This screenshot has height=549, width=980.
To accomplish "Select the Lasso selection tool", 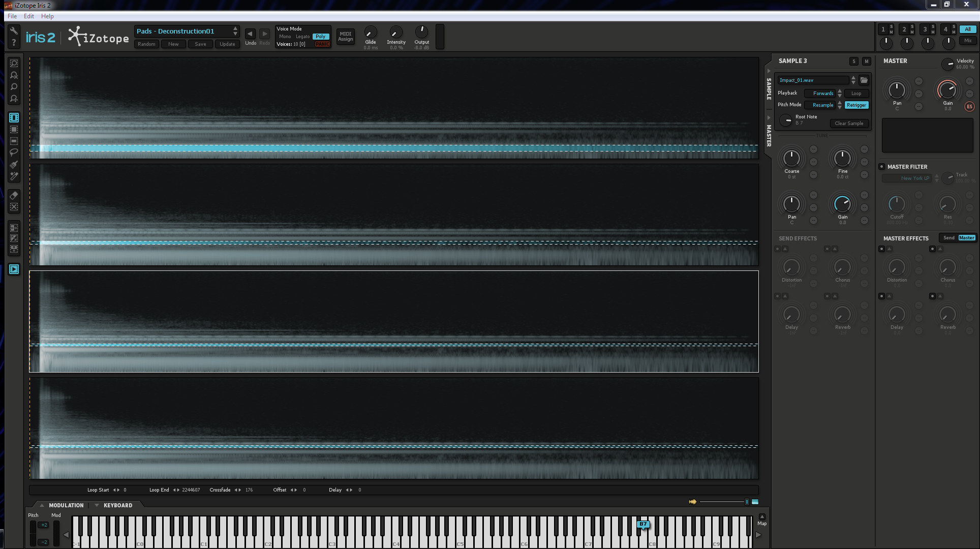I will (x=14, y=152).
